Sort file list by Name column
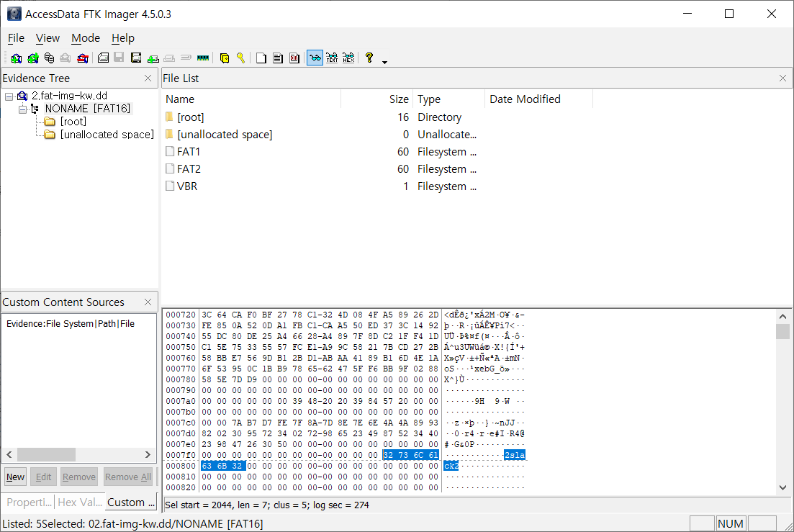 [252, 99]
